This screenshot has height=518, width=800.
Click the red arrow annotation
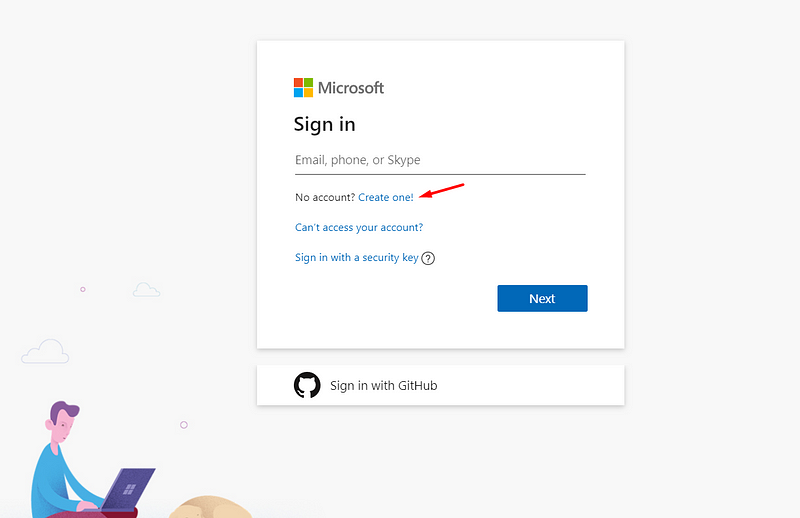point(441,190)
